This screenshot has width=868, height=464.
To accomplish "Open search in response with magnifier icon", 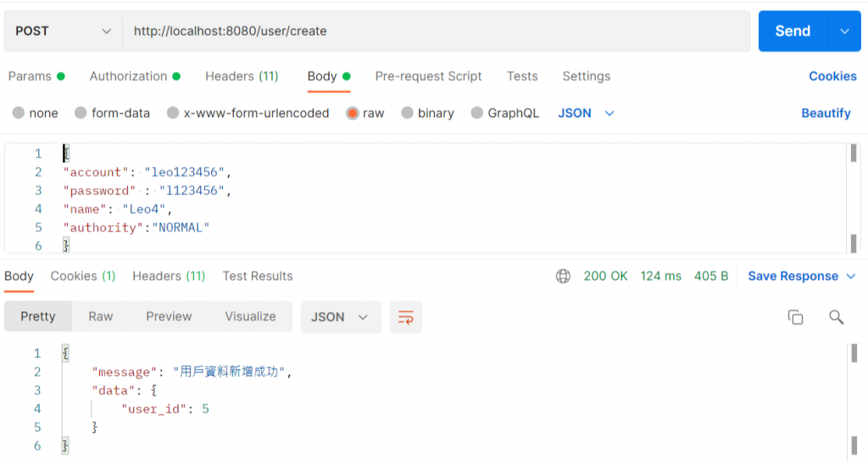I will pos(836,317).
